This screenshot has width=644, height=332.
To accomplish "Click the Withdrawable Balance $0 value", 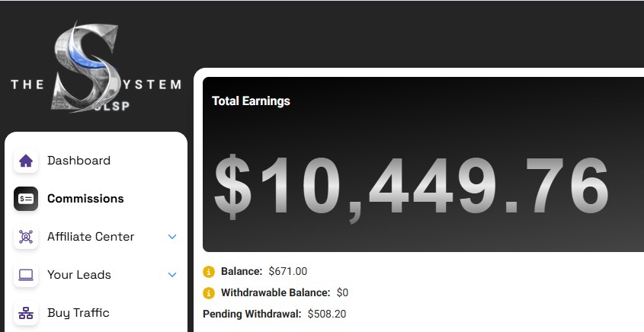I will coord(342,292).
